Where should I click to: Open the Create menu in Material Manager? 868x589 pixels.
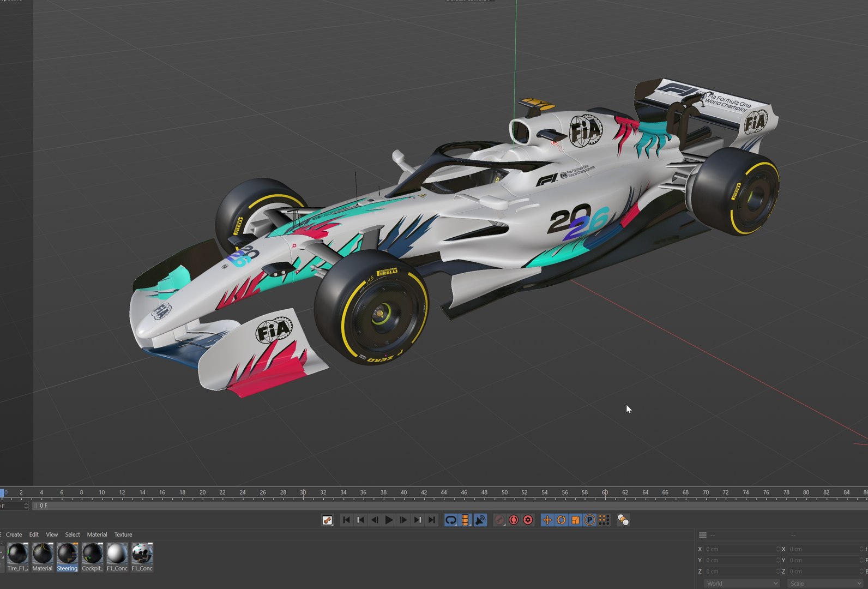[x=14, y=534]
